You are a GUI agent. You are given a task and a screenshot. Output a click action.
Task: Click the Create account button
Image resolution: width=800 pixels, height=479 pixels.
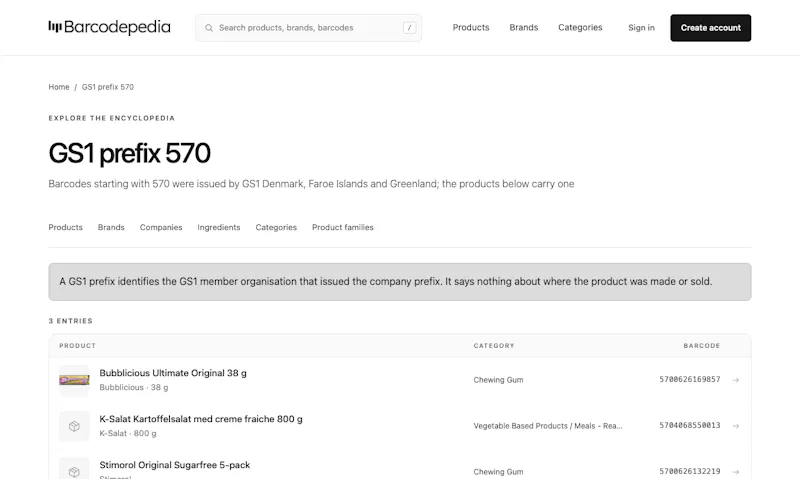tap(711, 28)
